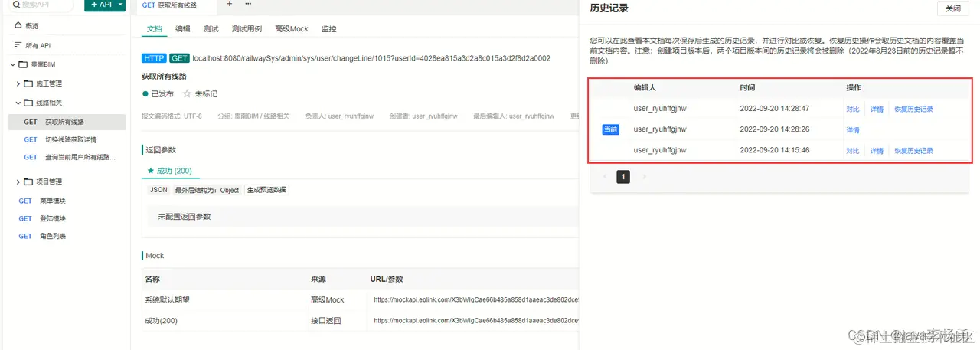This screenshot has height=350, width=980.
Task: Click the search magnifier icon in sidebar
Action: tap(17, 5)
